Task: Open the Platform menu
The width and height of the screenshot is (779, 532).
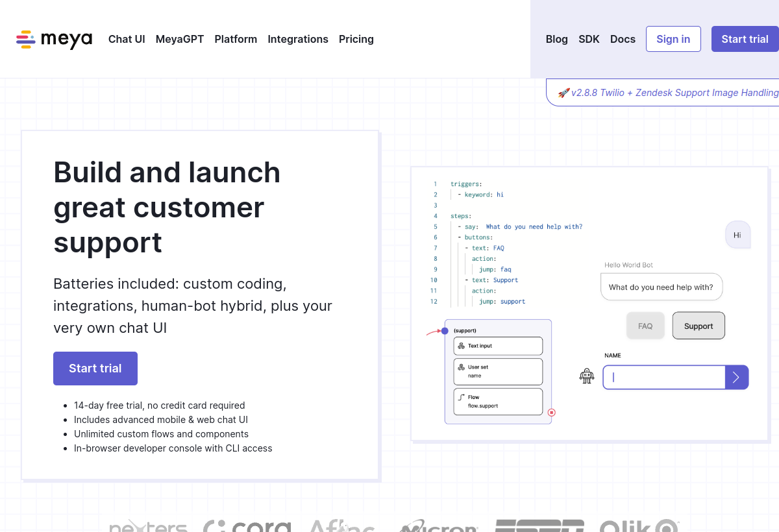Action: [x=236, y=39]
